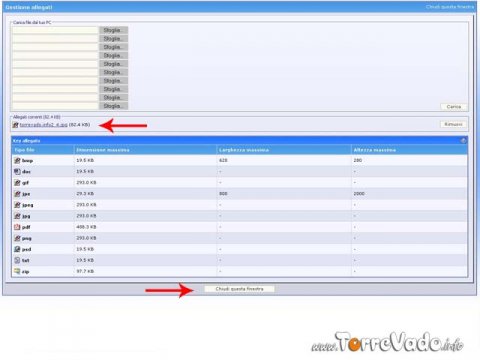Select the txt file type label

tap(25, 260)
